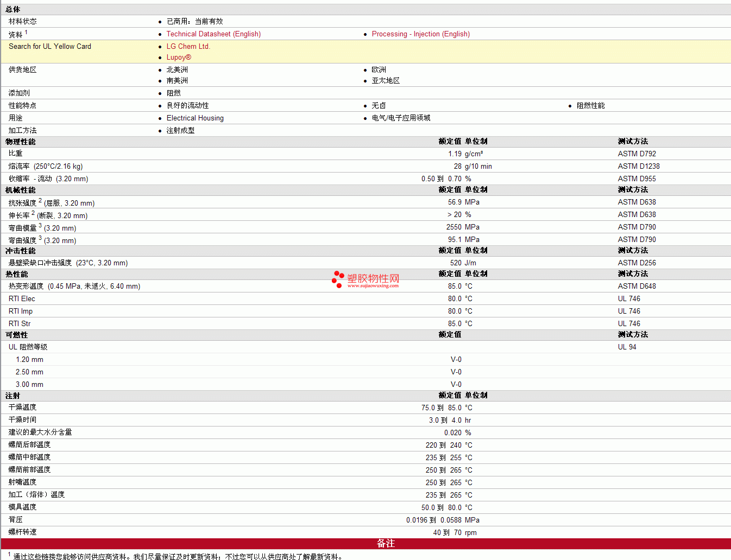Image resolution: width=731 pixels, height=560 pixels.
Task: Open Technical Datasheet (English) link
Action: click(x=213, y=34)
